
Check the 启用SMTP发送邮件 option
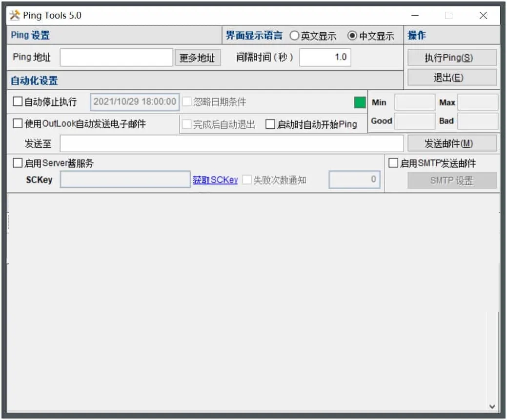(x=393, y=163)
